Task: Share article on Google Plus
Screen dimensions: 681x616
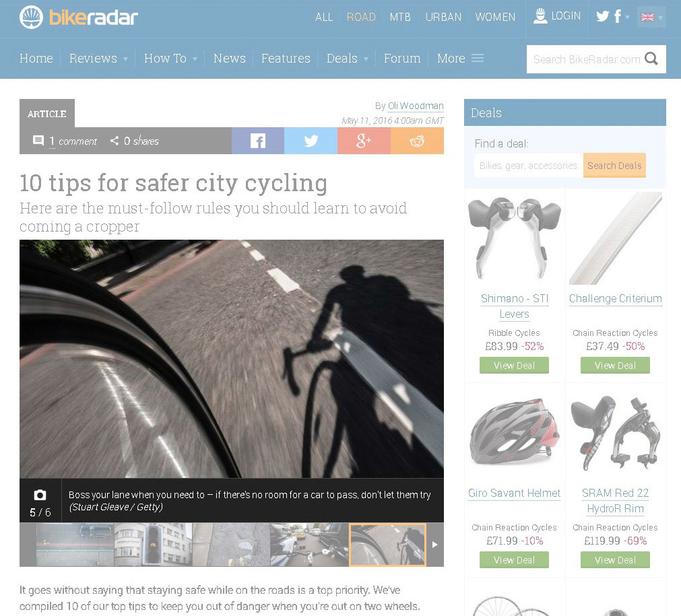Action: [364, 141]
